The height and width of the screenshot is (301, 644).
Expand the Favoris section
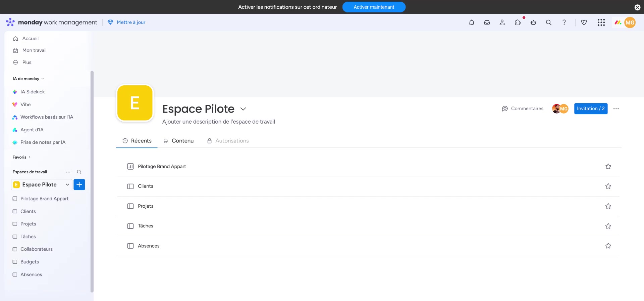coord(21,157)
